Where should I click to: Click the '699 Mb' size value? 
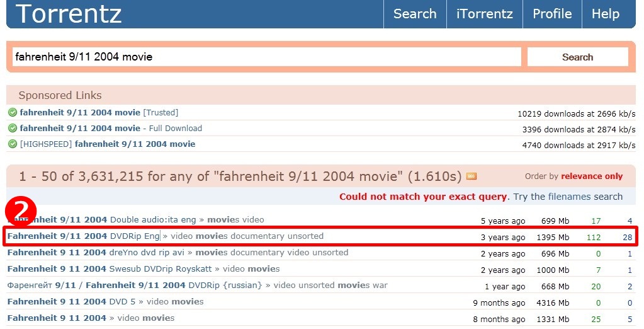[x=555, y=221]
